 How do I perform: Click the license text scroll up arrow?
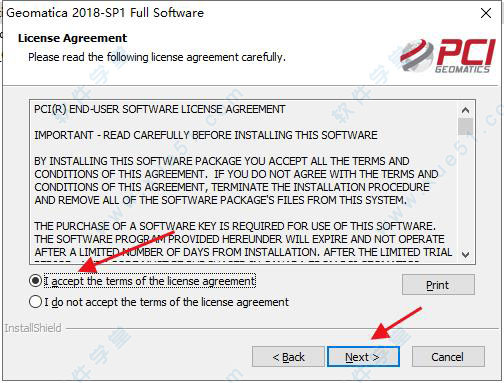click(x=466, y=110)
